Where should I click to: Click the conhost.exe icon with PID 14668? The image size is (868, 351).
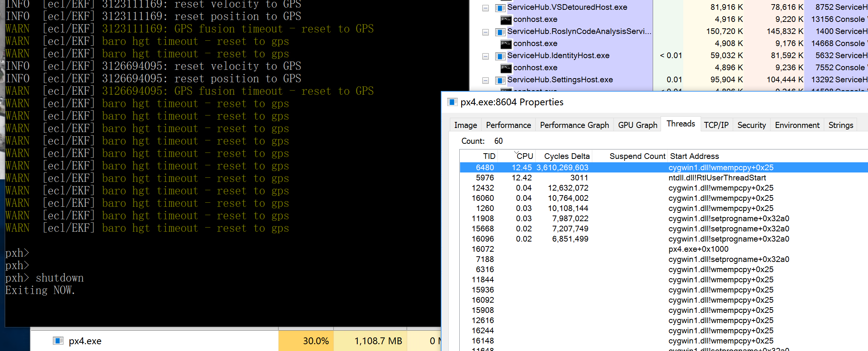click(x=506, y=44)
